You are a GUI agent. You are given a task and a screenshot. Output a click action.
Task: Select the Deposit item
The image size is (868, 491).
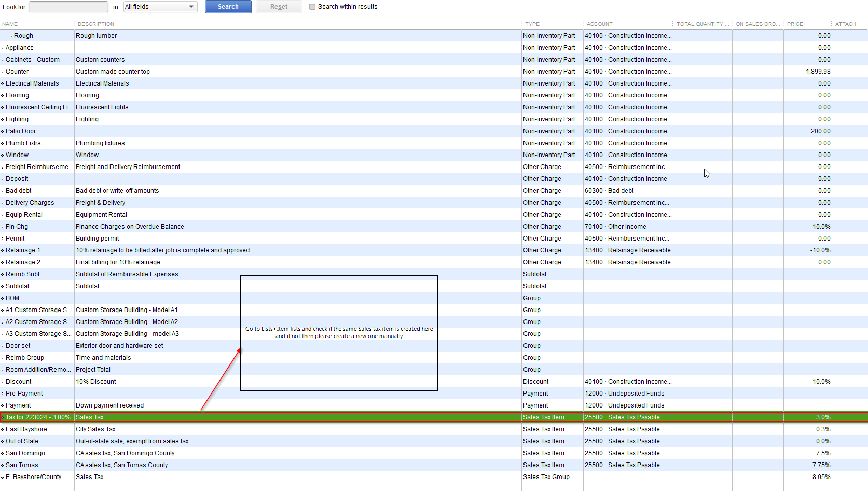coord(17,179)
